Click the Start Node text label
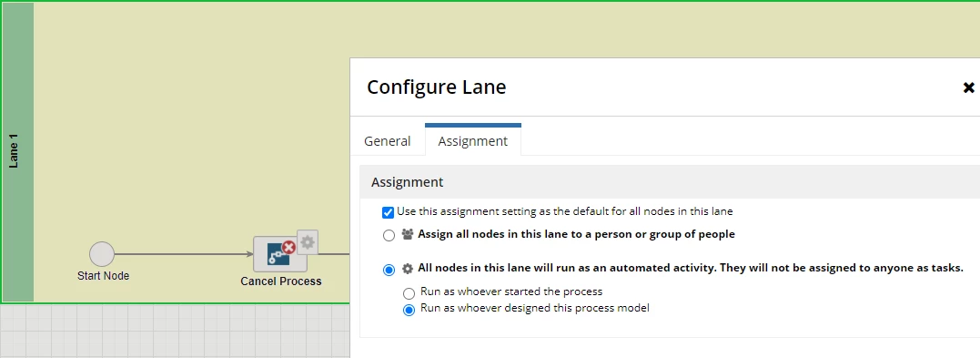Image resolution: width=980 pixels, height=358 pixels. click(x=103, y=275)
